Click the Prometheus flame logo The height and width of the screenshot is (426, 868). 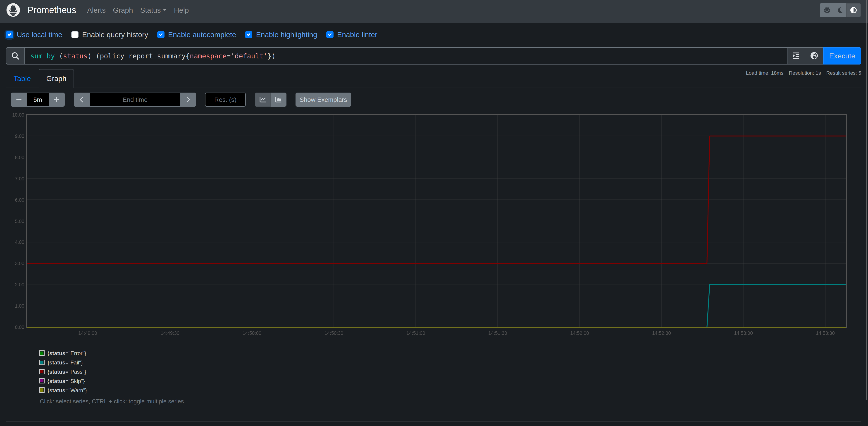click(x=13, y=10)
